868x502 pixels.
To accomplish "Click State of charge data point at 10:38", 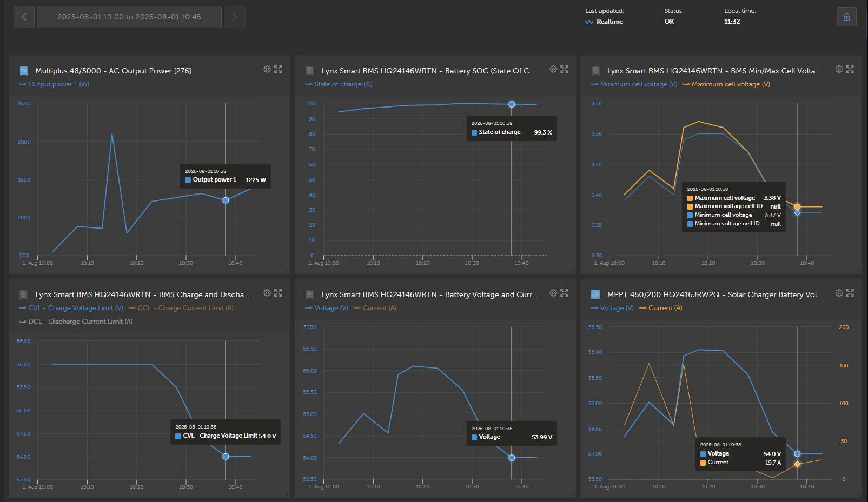I will coord(512,104).
